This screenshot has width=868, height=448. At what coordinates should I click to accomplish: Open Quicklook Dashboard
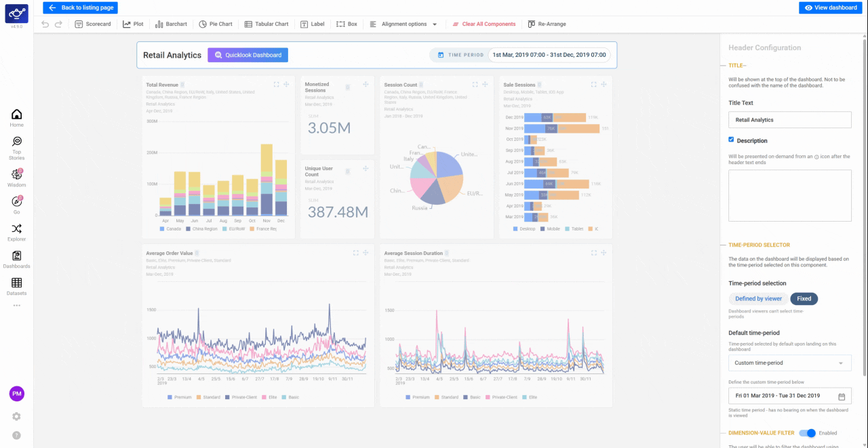(248, 55)
